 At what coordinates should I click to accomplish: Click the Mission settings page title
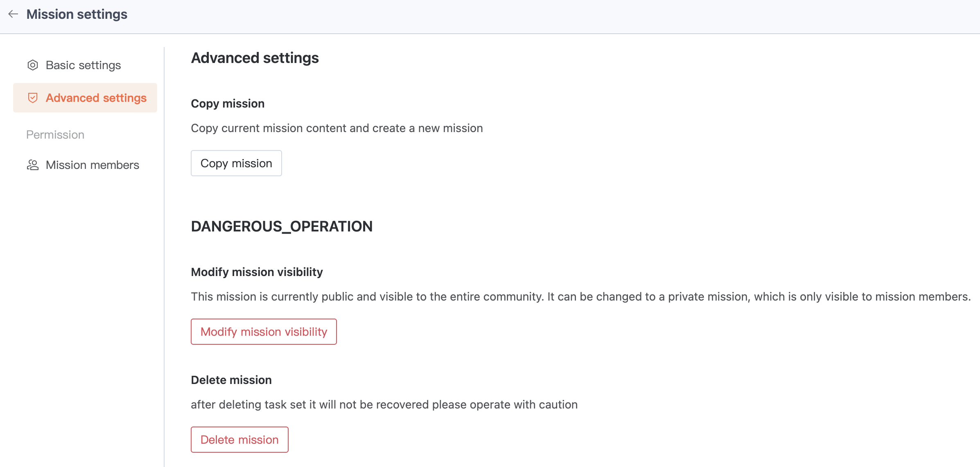77,14
